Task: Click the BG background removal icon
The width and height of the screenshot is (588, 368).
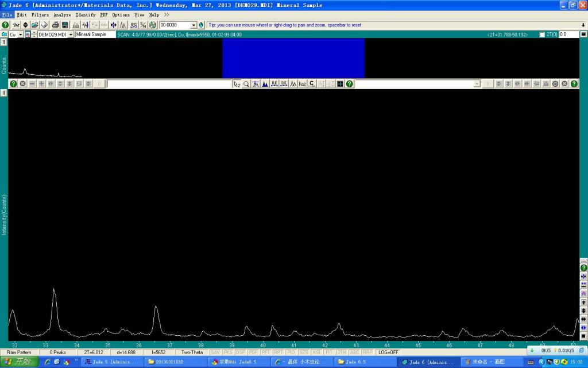Action: (134, 25)
